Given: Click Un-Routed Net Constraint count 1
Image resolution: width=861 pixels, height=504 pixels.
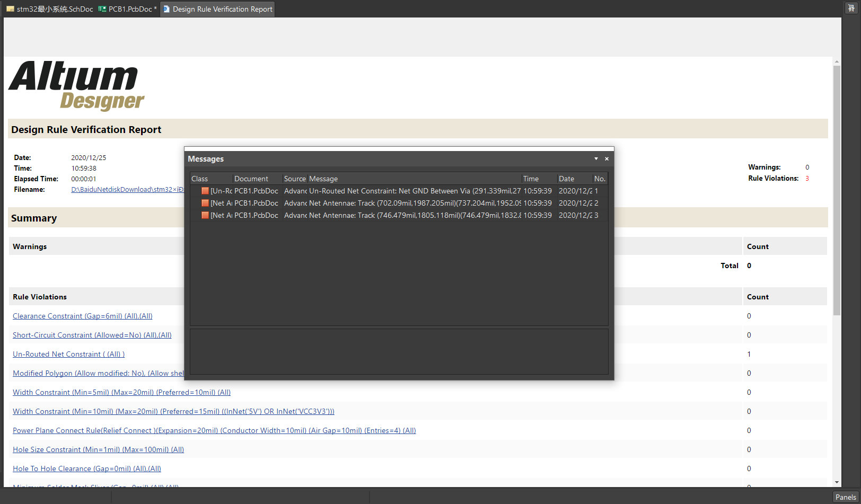Looking at the screenshot, I should pyautogui.click(x=749, y=354).
